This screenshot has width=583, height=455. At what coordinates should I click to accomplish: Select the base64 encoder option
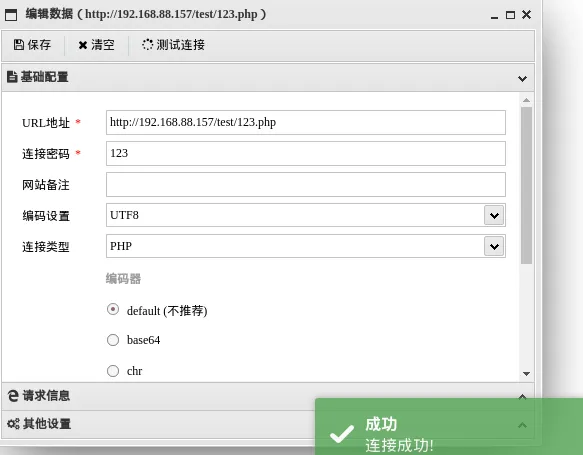point(113,340)
